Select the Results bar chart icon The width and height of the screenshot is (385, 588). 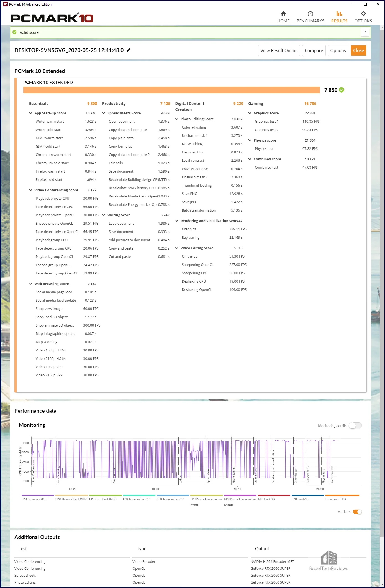click(339, 14)
